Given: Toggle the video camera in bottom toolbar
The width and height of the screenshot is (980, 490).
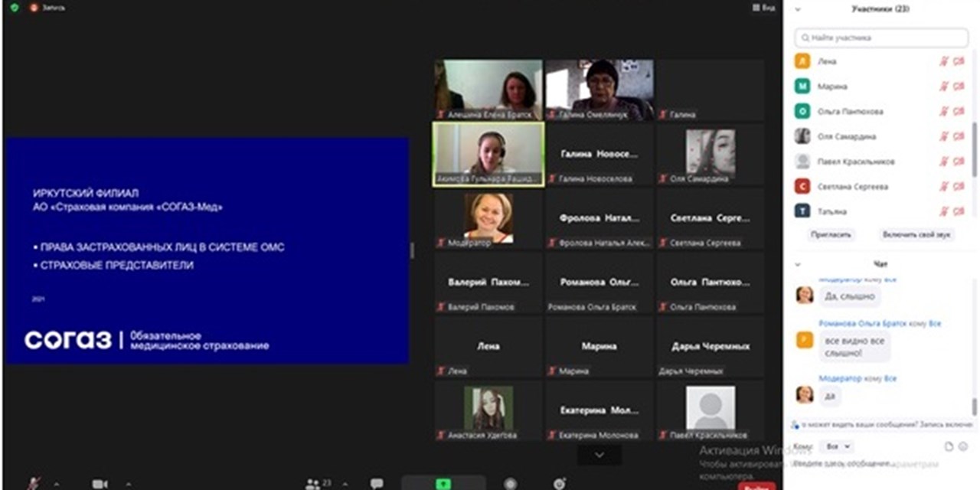Looking at the screenshot, I should (x=100, y=484).
